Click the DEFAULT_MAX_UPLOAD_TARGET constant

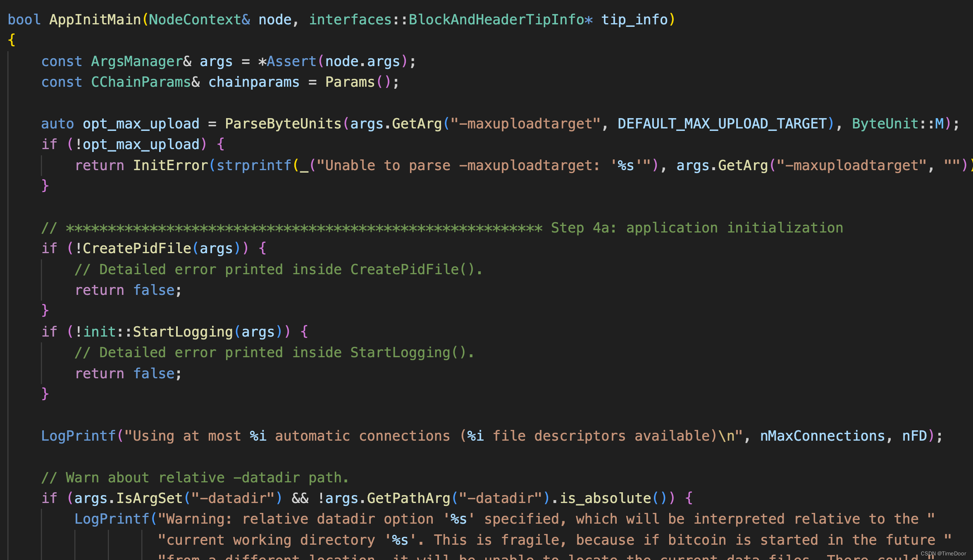tap(722, 123)
